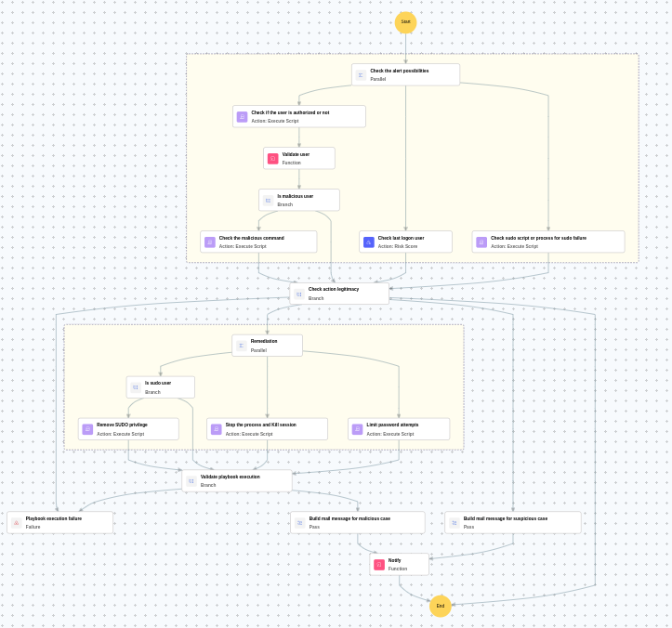Click Branch icon on Check action legitimacy
The height and width of the screenshot is (628, 672).
pos(299,294)
